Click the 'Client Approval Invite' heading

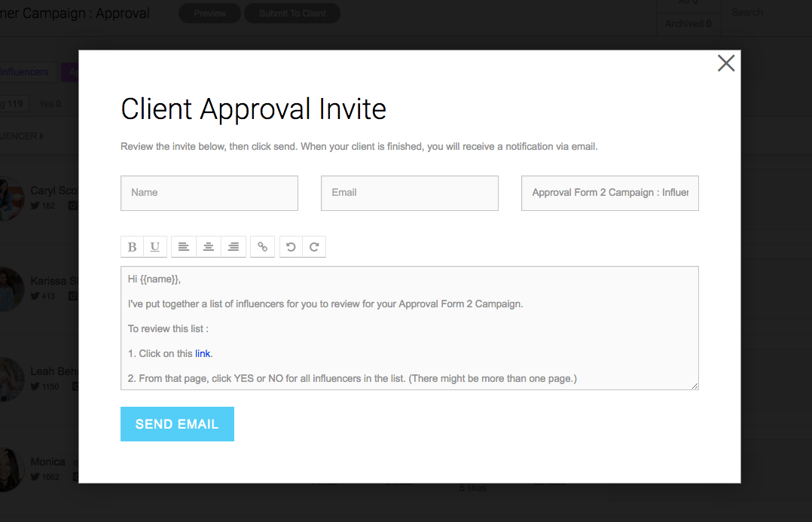(254, 108)
